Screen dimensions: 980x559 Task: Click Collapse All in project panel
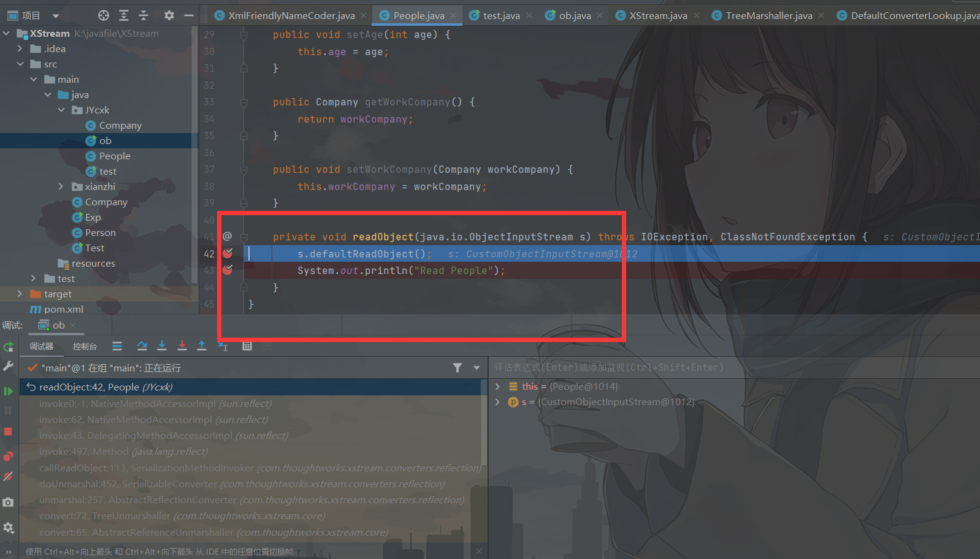[144, 15]
